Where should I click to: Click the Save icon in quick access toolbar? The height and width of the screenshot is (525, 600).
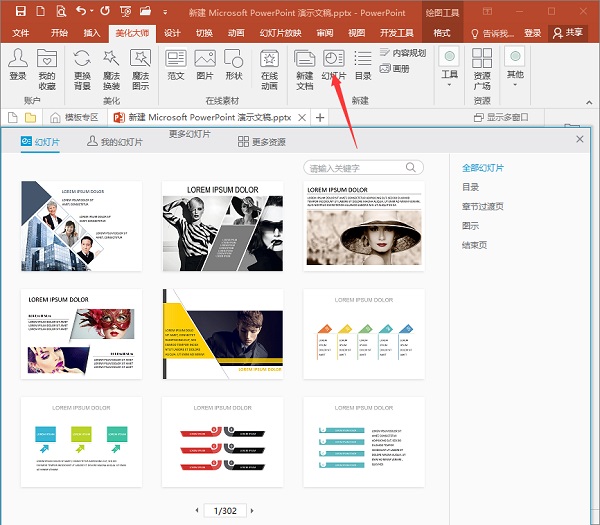[x=21, y=11]
